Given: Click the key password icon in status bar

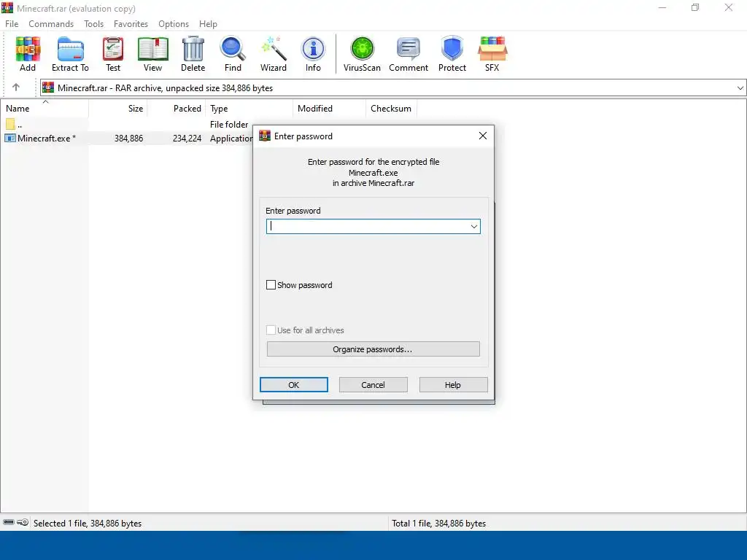Looking at the screenshot, I should pyautogui.click(x=23, y=522).
